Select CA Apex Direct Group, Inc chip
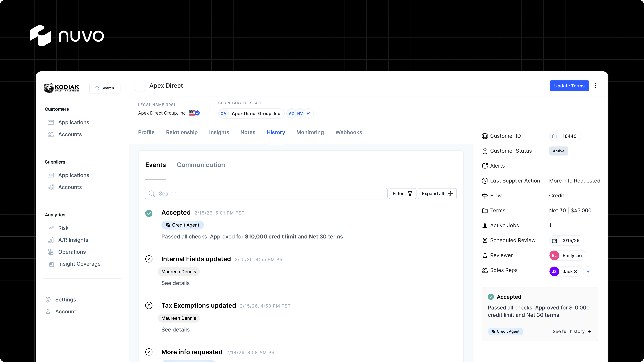Image resolution: width=644 pixels, height=362 pixels. pyautogui.click(x=251, y=113)
